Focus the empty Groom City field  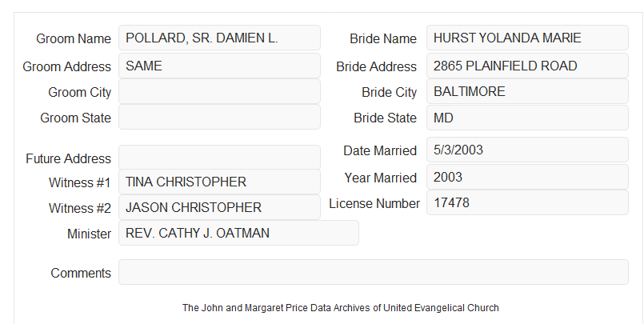(219, 91)
